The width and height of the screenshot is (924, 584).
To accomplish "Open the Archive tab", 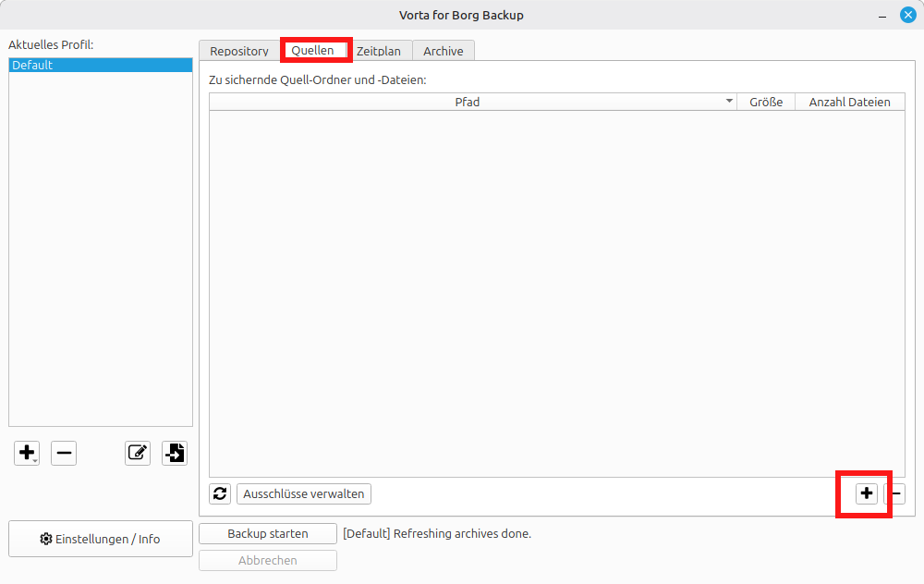I will [x=444, y=51].
